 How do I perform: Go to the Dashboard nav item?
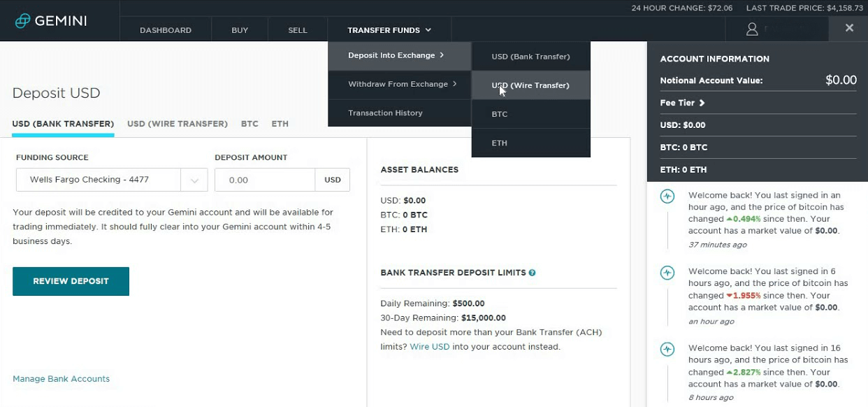point(166,30)
